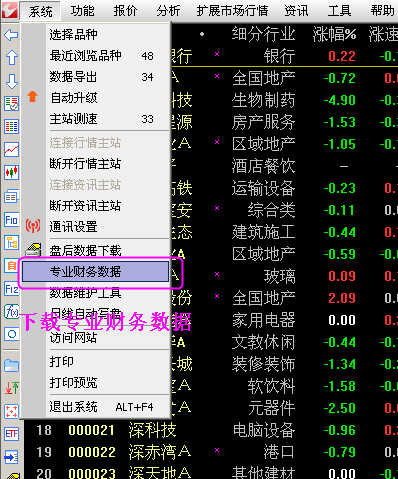Viewport: 398px width, 479px height.
Task: Click the F10 company info icon
Action: (x=11, y=220)
